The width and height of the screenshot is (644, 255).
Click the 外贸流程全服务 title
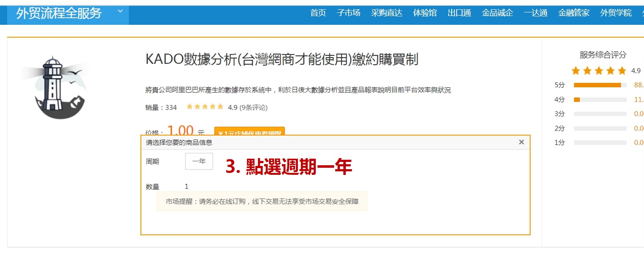[x=59, y=13]
